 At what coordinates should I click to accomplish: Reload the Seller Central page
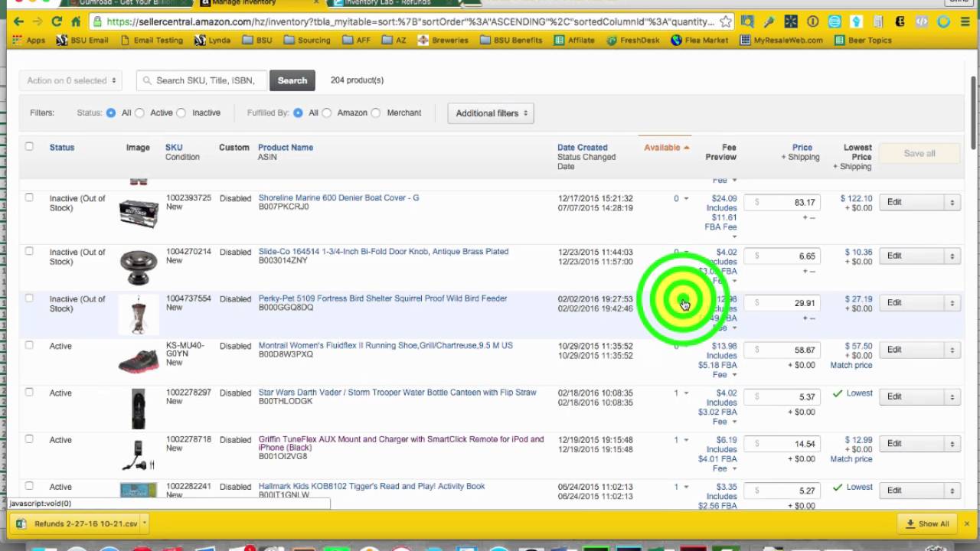pos(57,21)
